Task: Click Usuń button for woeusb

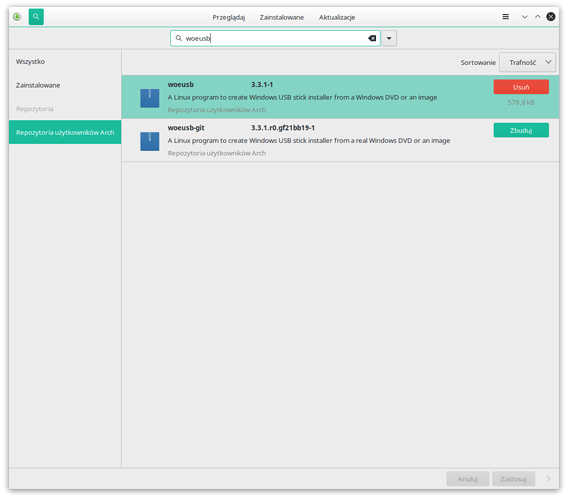Action: (x=521, y=87)
